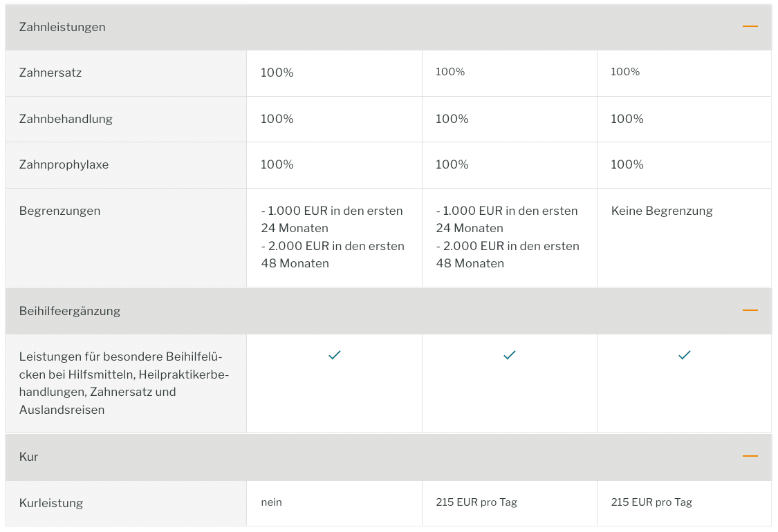Collapse the Beihilfeergänzung section via minus icon
This screenshot has width=778, height=532.
click(x=750, y=310)
